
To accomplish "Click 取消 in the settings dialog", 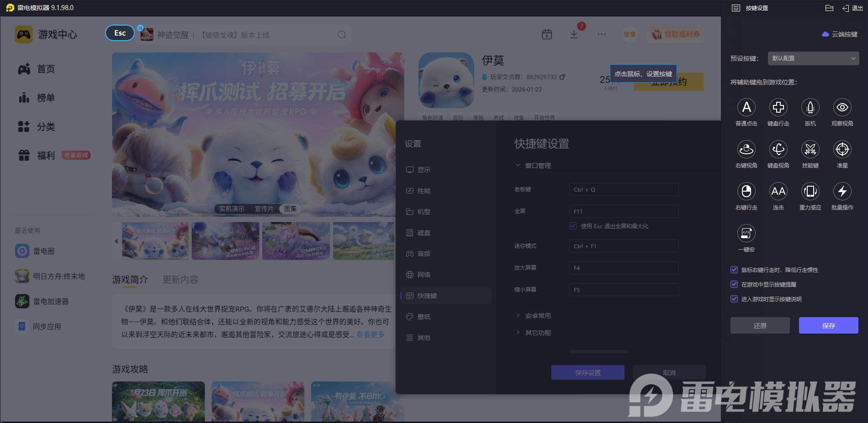I will (x=669, y=372).
